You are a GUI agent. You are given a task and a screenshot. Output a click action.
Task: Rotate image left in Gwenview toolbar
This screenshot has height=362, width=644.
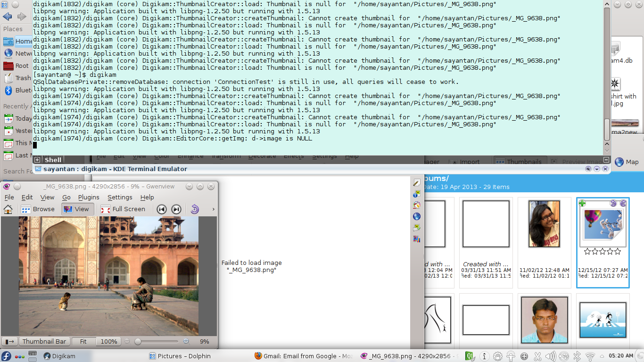tap(195, 209)
